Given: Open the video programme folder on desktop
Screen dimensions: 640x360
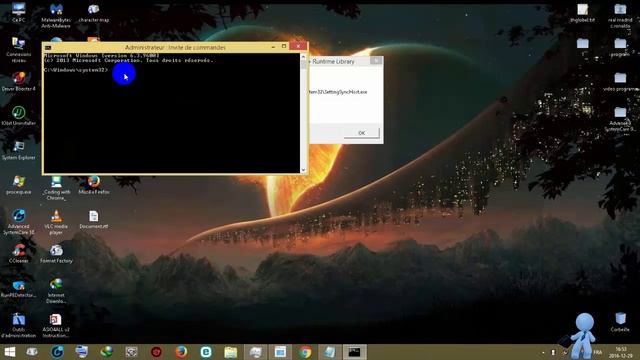Looking at the screenshot, I should click(x=620, y=81).
